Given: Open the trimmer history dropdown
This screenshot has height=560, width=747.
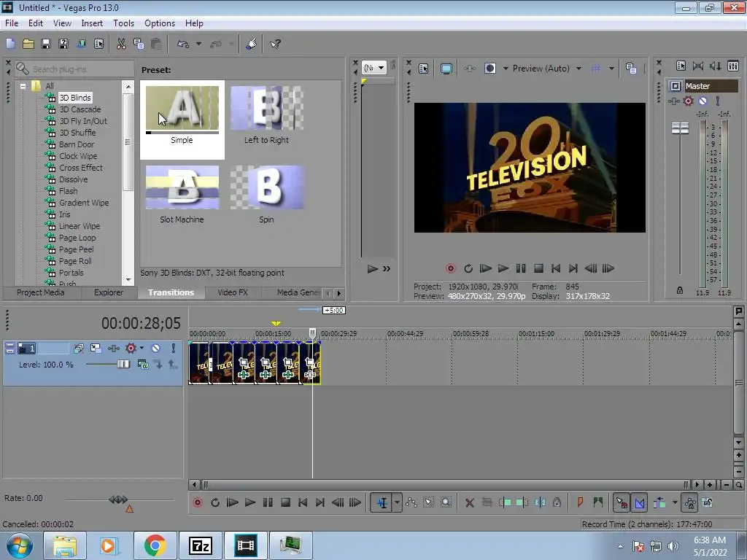Looking at the screenshot, I should 374,68.
